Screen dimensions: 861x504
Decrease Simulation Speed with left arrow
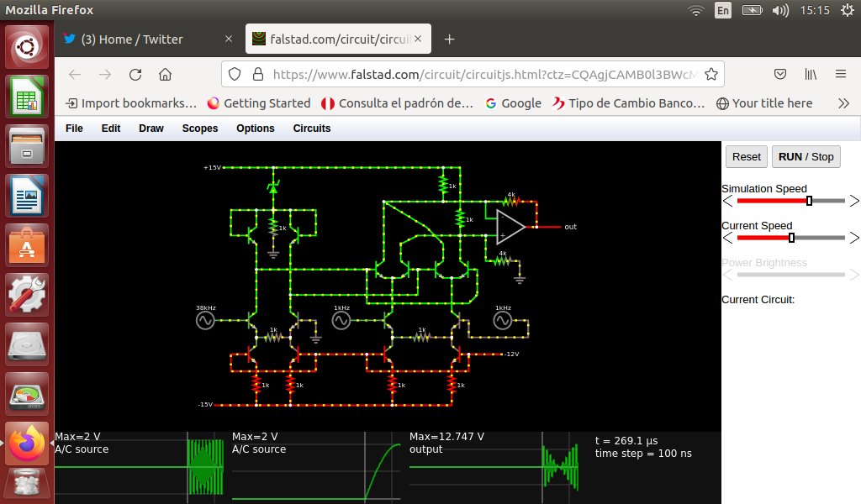coord(727,201)
